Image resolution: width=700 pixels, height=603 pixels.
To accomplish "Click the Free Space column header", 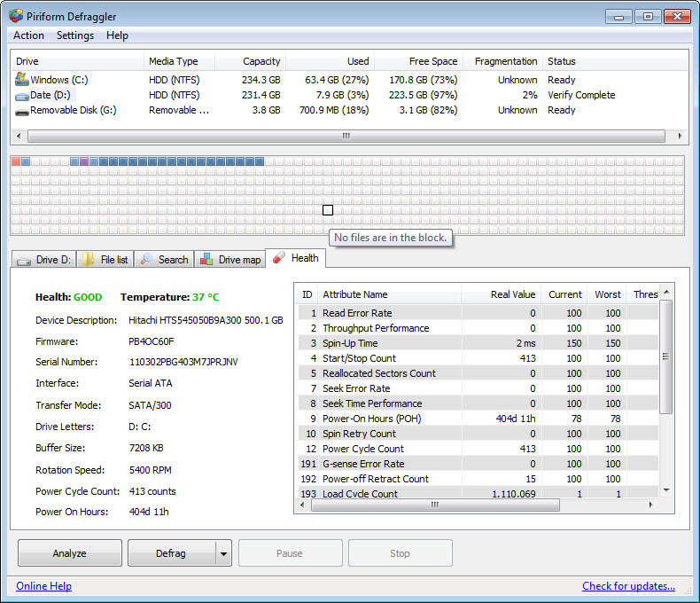I will [x=419, y=61].
